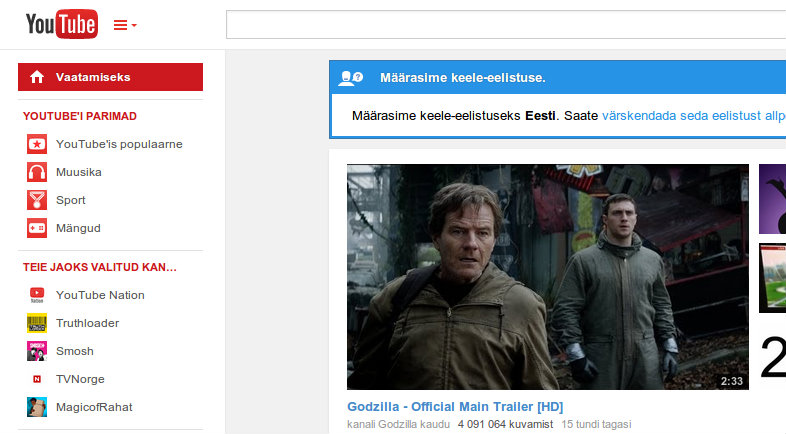The image size is (786, 434).
Task: Open the MagicofRahat channel
Action: pyautogui.click(x=94, y=407)
